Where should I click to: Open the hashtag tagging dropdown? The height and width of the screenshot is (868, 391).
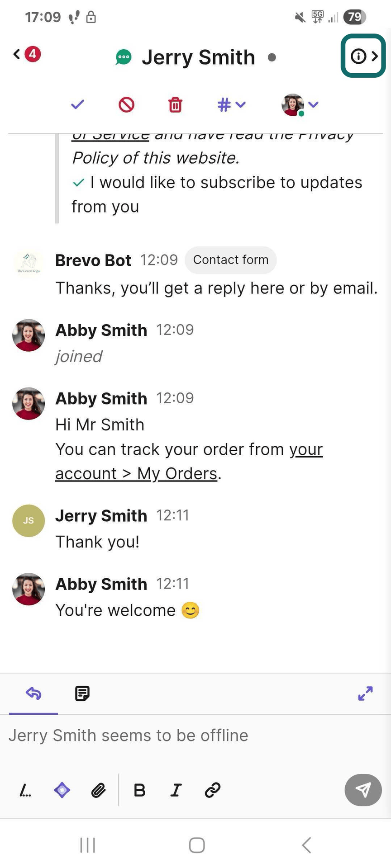(230, 104)
